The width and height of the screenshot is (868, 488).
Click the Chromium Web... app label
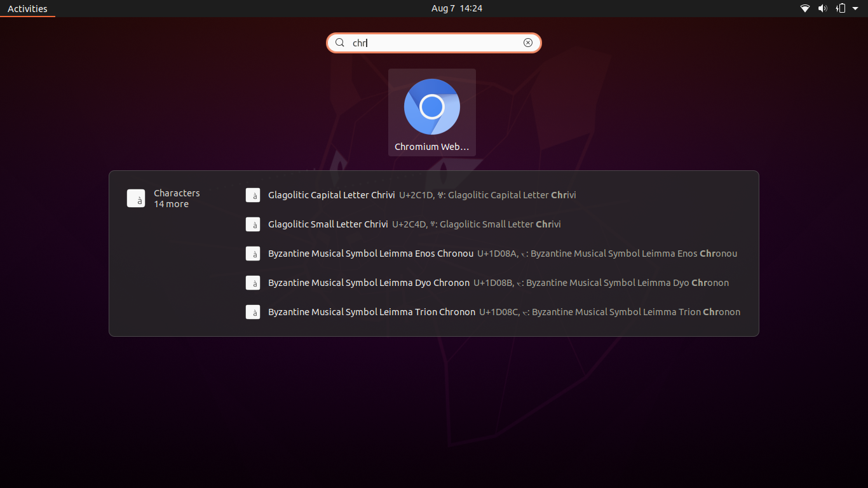click(432, 147)
